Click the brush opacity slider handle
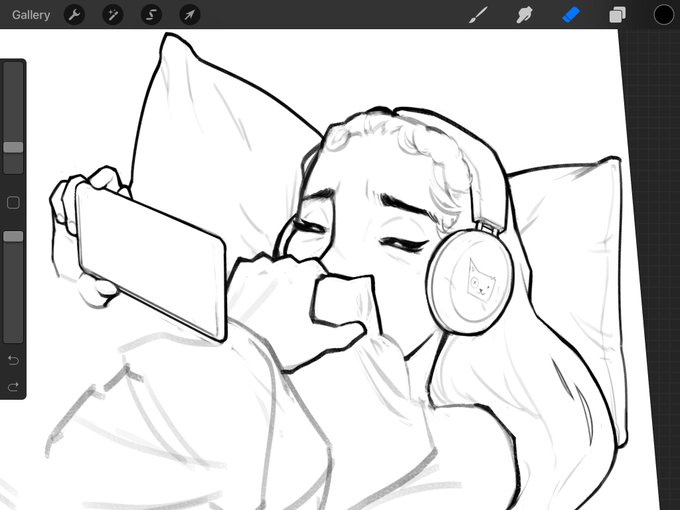Image resolution: width=680 pixels, height=510 pixels. tap(13, 236)
